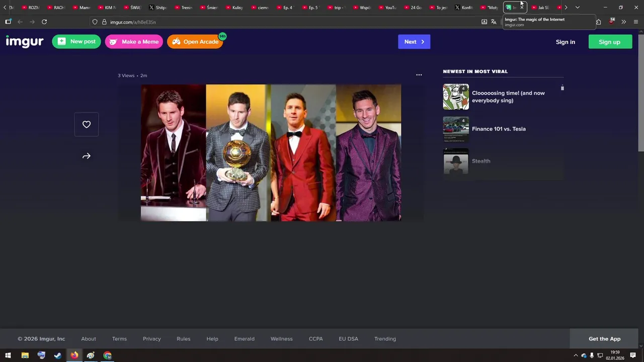The height and width of the screenshot is (362, 644).
Task: Click Get the App
Action: tap(605, 339)
